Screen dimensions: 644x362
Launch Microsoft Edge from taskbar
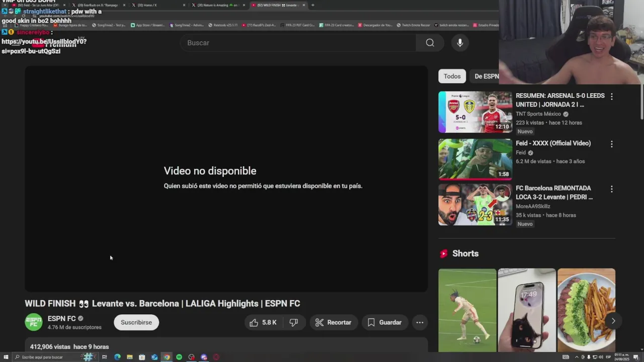coord(117,357)
